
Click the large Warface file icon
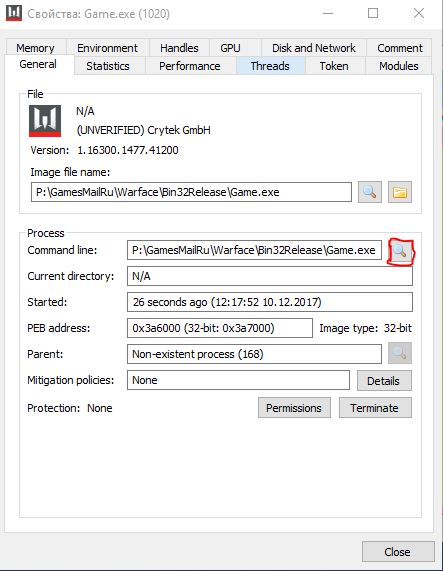[45, 121]
